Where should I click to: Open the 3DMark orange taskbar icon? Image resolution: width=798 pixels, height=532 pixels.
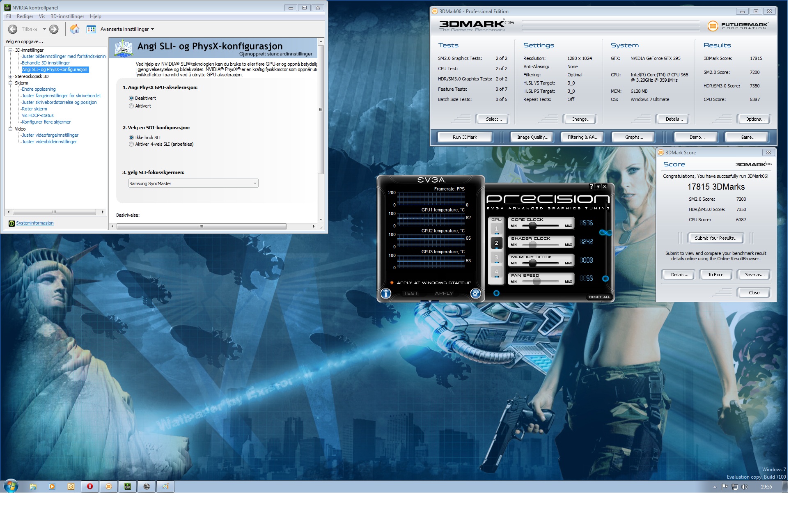click(x=109, y=486)
